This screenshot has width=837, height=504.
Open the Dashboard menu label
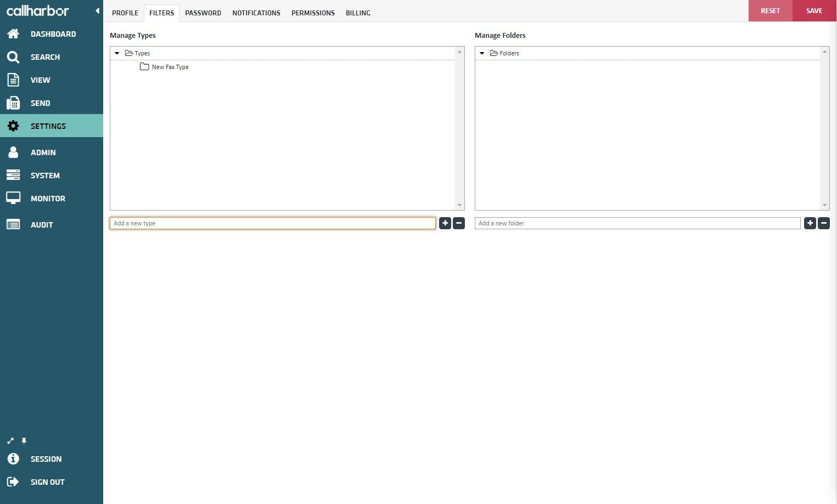(x=53, y=34)
